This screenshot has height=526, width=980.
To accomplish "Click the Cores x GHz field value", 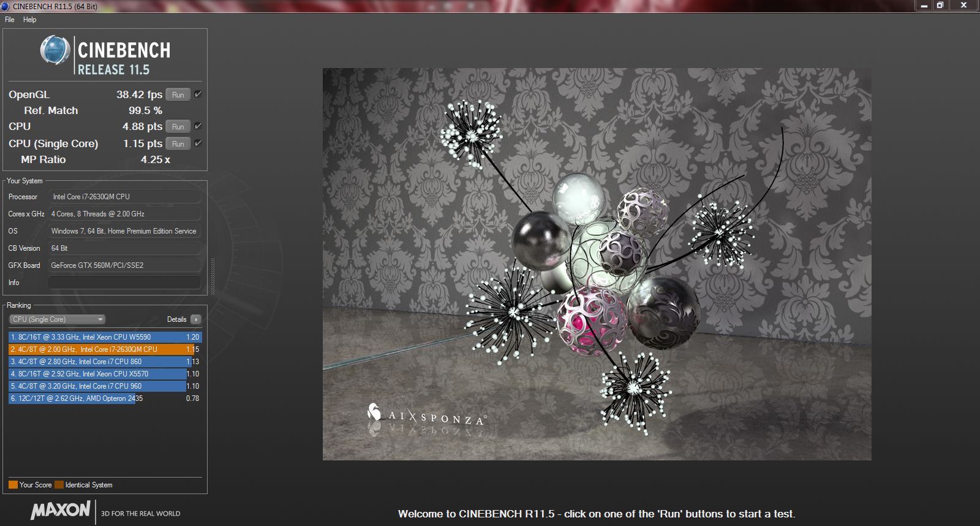I will pos(124,214).
